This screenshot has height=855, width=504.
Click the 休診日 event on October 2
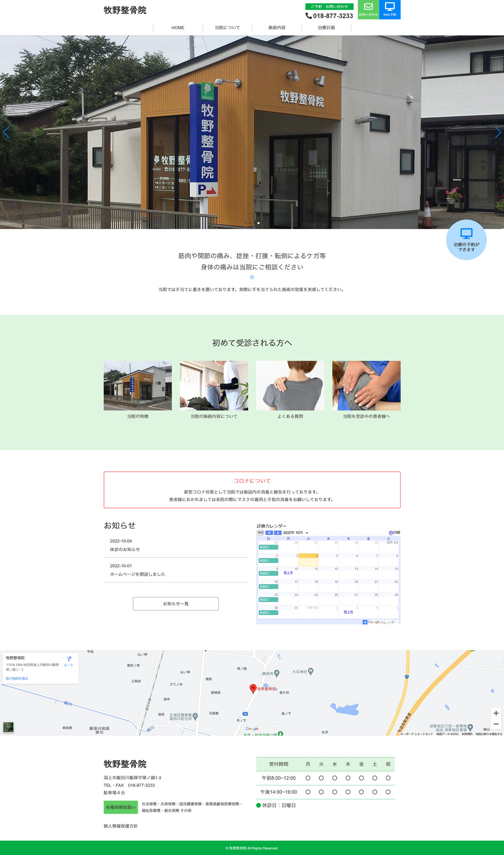pos(268,560)
